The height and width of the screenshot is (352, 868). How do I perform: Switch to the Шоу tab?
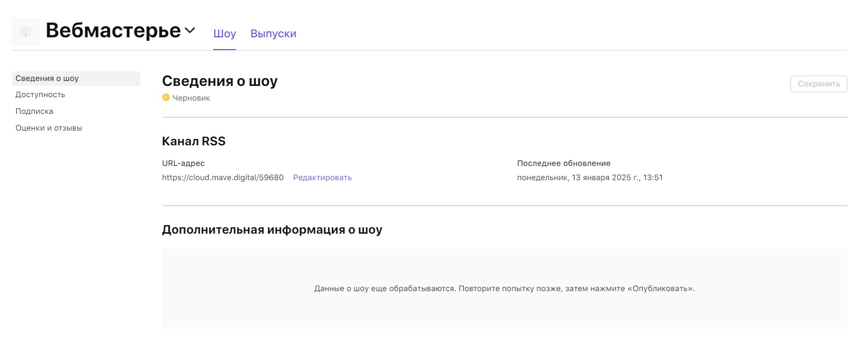(224, 34)
